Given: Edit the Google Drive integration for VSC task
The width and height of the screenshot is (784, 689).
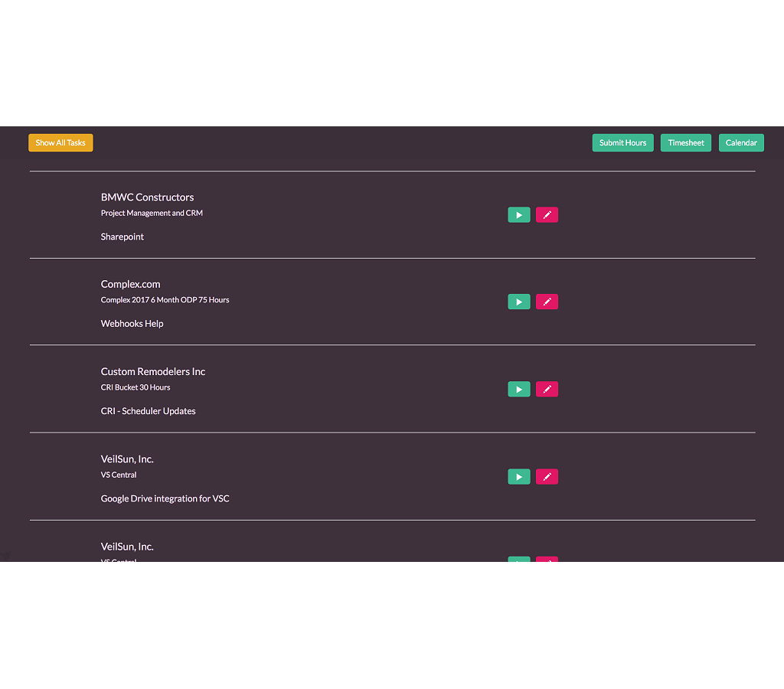Looking at the screenshot, I should click(x=547, y=477).
